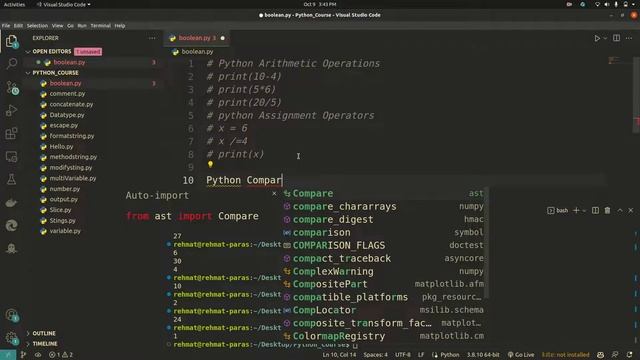Click Activities in top bar
Screen dimensions: 640x360
(14, 4)
